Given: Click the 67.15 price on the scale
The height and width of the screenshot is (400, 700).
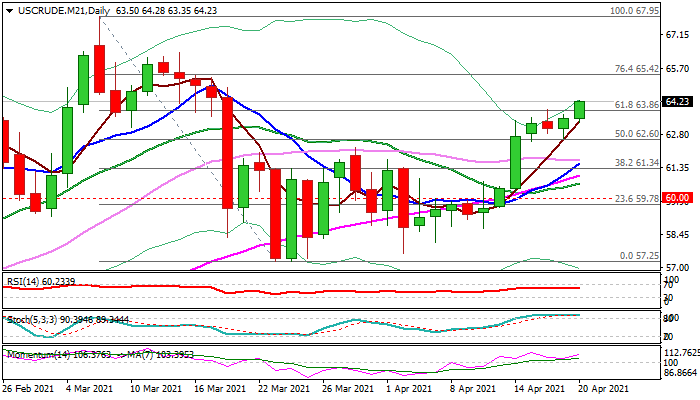Looking at the screenshot, I should (678, 33).
